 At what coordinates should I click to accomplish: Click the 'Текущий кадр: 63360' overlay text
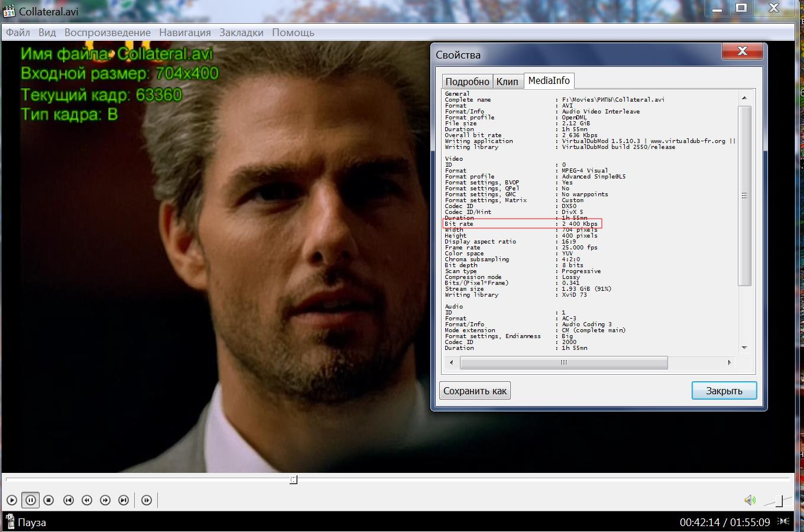coord(101,95)
